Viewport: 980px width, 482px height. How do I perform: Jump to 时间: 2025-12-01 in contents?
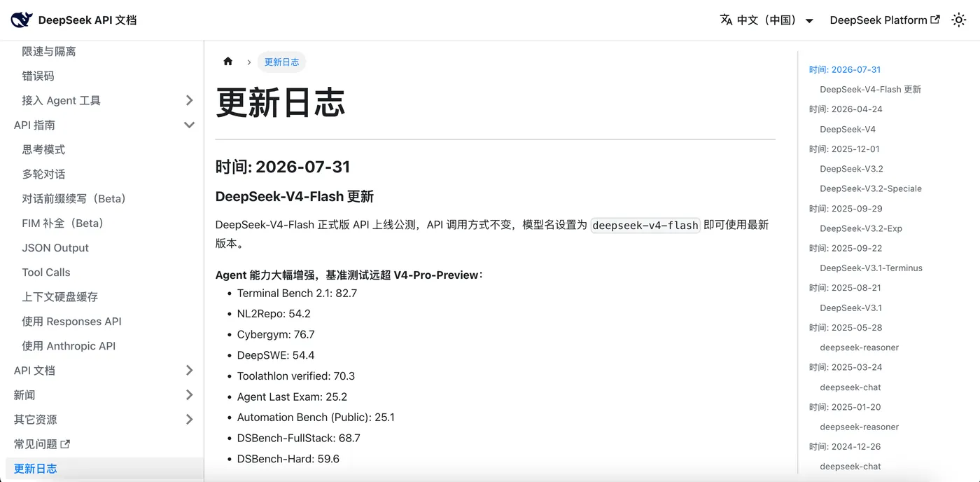click(x=844, y=149)
